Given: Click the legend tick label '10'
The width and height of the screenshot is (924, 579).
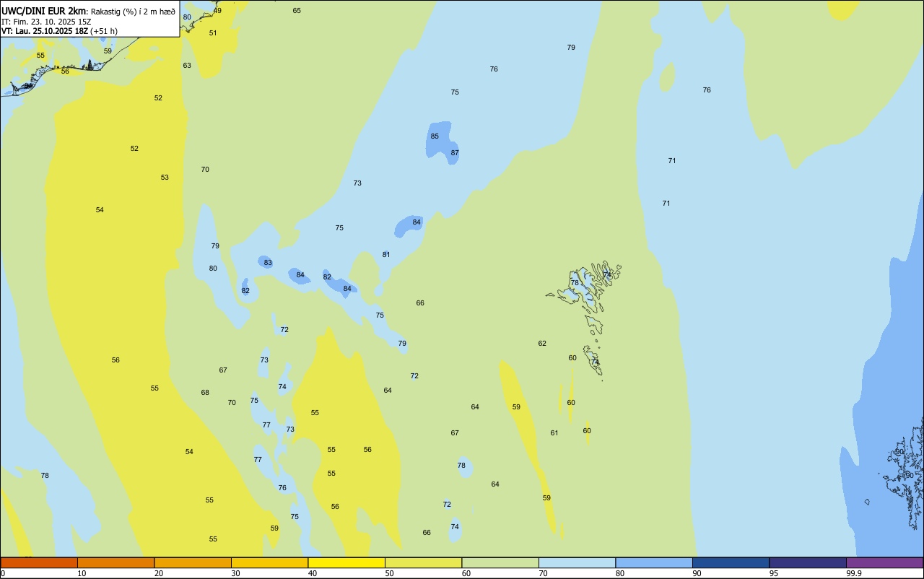Looking at the screenshot, I should [82, 573].
